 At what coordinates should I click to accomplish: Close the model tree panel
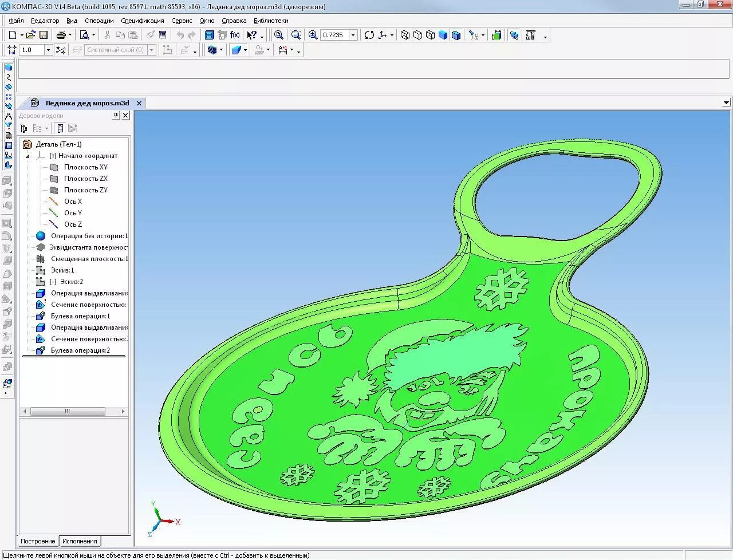click(x=125, y=115)
